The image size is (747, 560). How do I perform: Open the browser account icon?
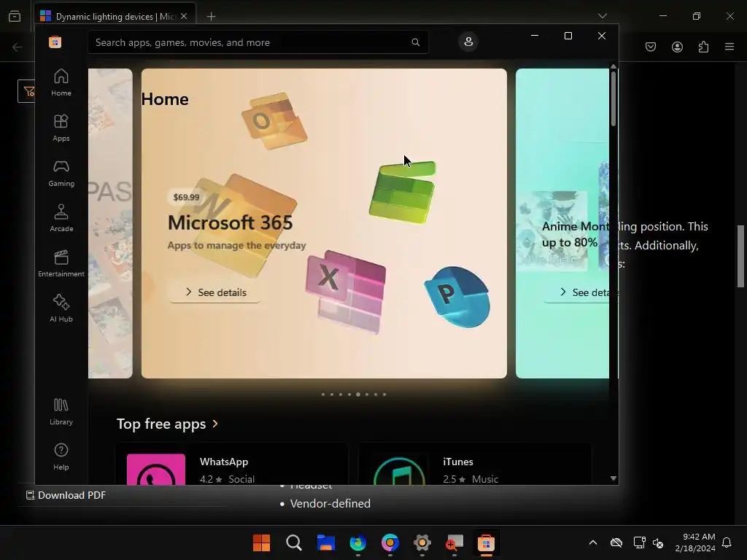point(677,47)
